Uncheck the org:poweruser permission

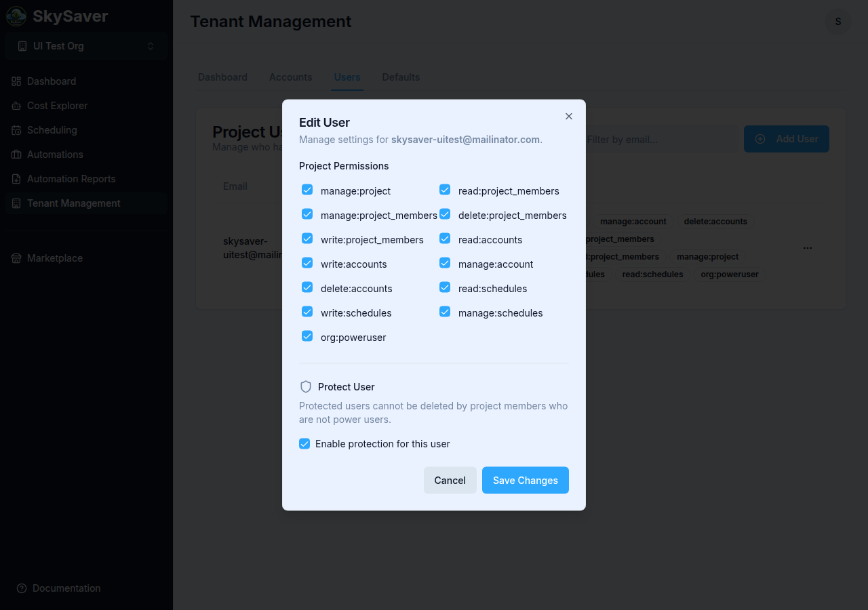coord(307,336)
